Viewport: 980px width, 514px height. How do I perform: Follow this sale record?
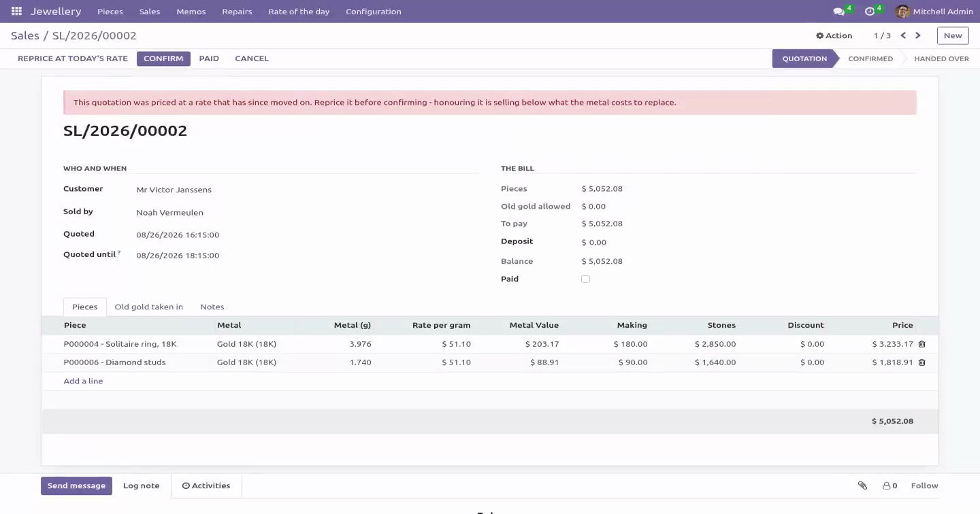[924, 485]
